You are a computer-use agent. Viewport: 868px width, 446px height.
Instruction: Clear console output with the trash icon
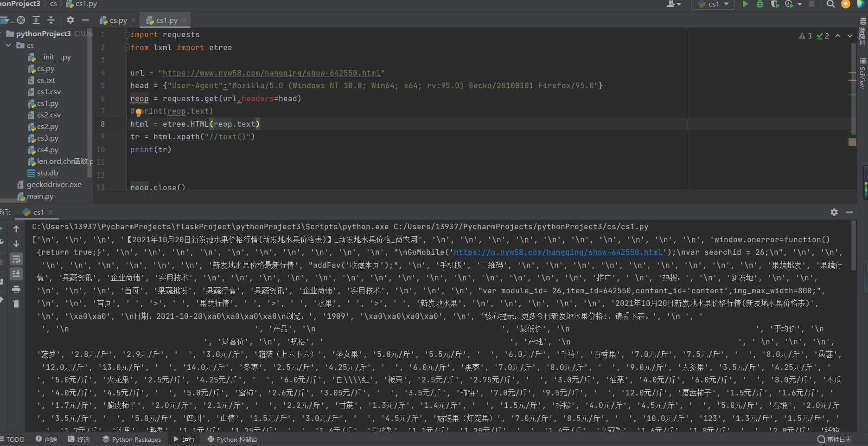(16, 304)
